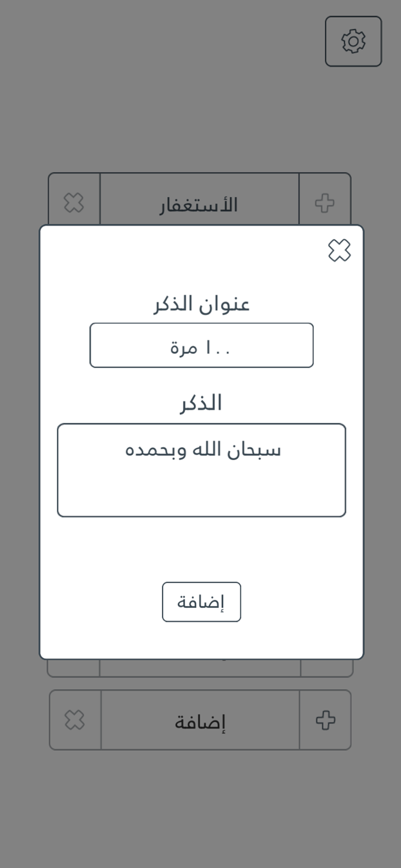Tap the X icon on the الأستغفار row

coord(74,203)
